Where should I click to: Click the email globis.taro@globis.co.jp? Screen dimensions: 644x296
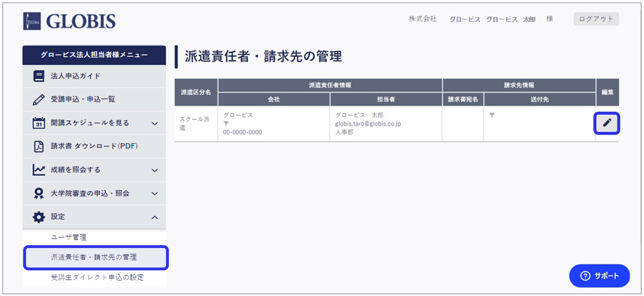pos(368,124)
